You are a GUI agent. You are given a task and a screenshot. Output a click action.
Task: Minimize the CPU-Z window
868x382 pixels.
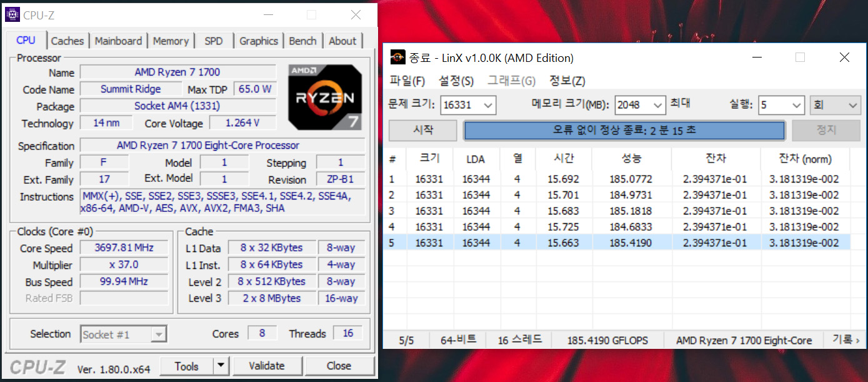[x=269, y=15]
